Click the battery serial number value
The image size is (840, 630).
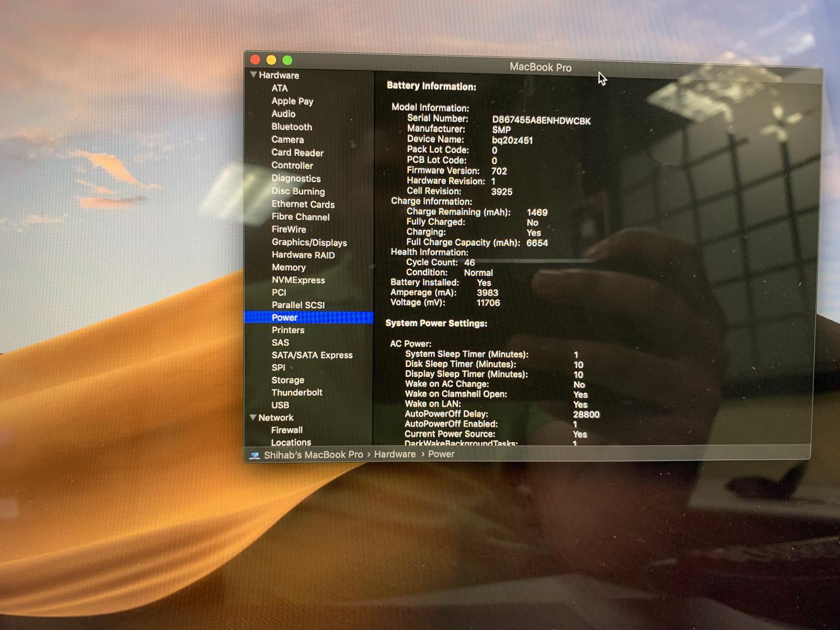[x=541, y=121]
